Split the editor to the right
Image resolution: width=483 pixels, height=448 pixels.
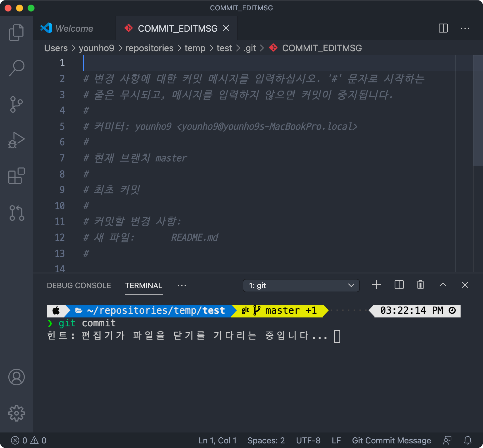(x=443, y=28)
